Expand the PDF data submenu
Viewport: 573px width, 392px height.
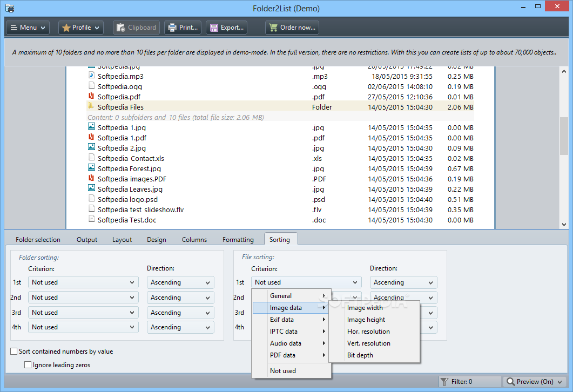tap(292, 355)
